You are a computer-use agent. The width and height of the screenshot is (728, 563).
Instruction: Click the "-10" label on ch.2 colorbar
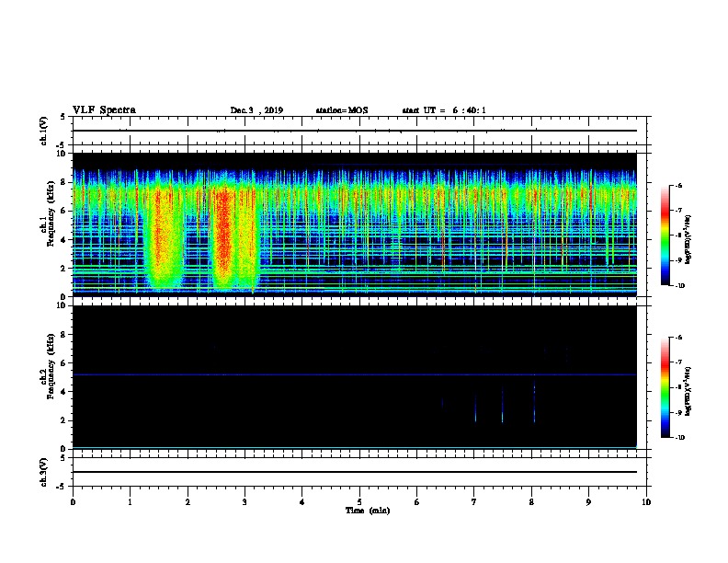click(678, 437)
